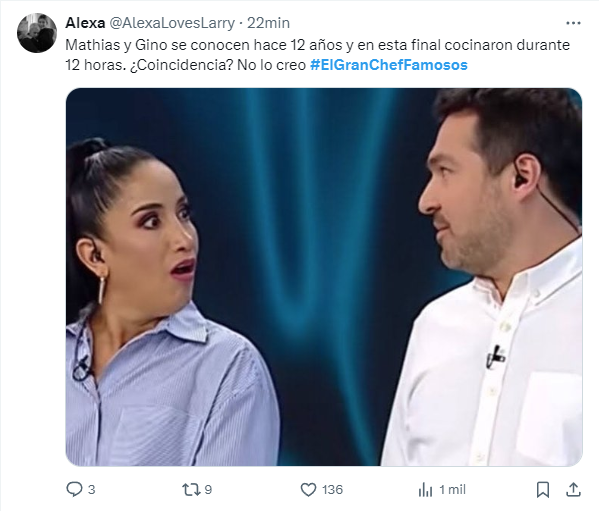Open the attached tweet image
This screenshot has height=511, width=599.
point(324,277)
